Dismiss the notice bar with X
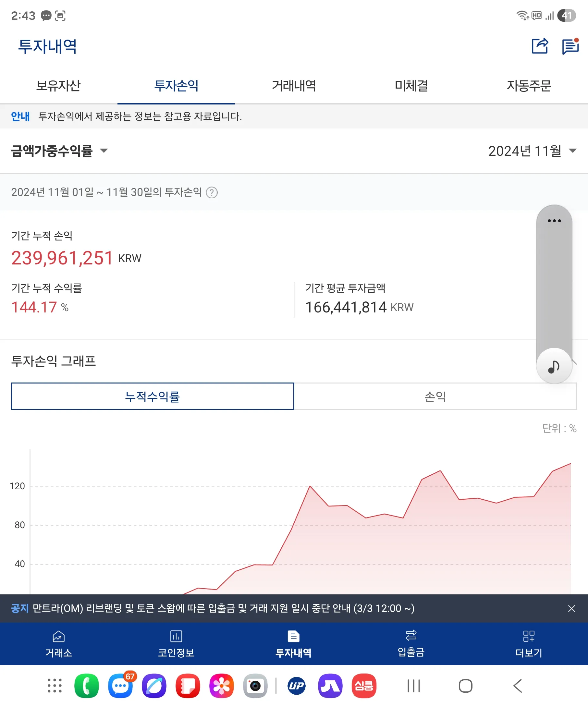 (571, 609)
